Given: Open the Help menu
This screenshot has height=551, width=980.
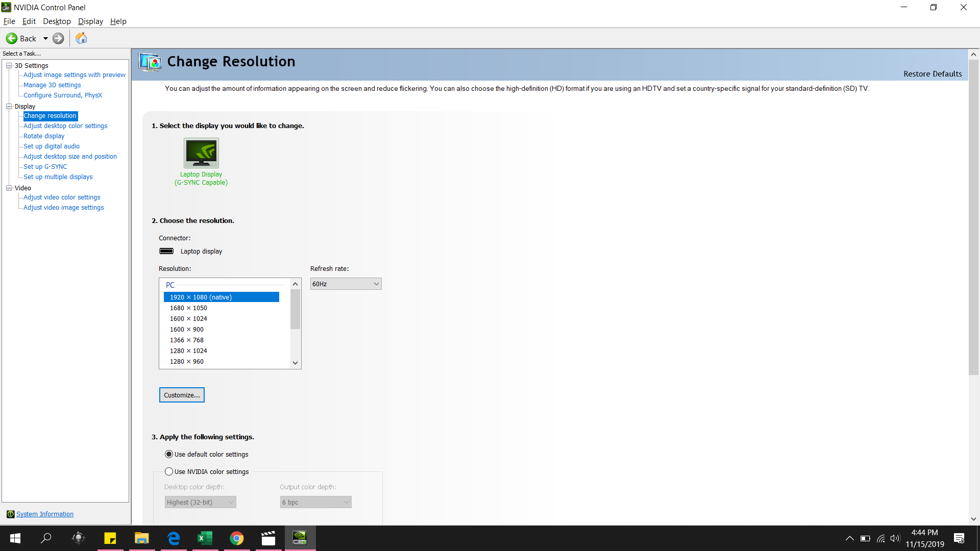Looking at the screenshot, I should pos(118,21).
